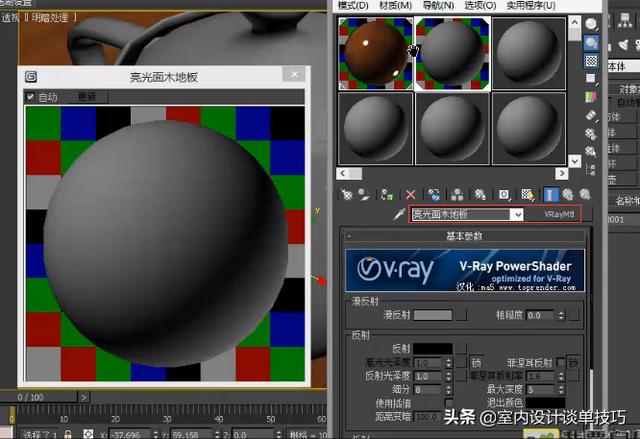Viewport: 640px width, 439px height.
Task: Toggle the Backlight icon
Action: click(x=591, y=42)
